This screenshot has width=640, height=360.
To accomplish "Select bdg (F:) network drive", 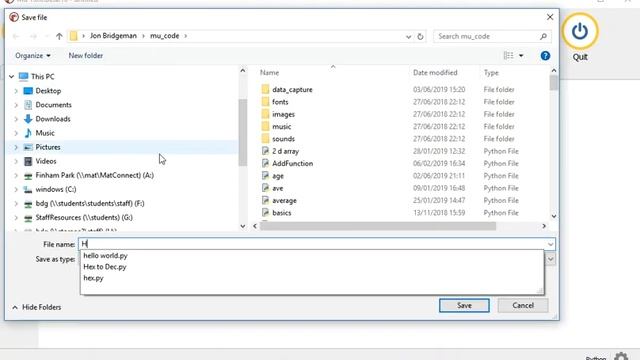I will tap(90, 203).
